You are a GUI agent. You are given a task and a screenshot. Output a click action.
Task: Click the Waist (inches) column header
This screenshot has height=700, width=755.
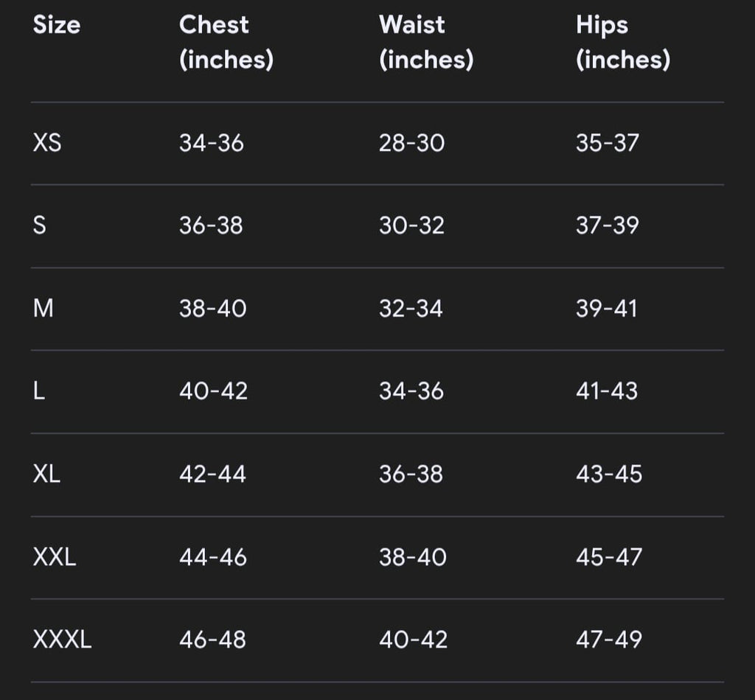pos(425,42)
